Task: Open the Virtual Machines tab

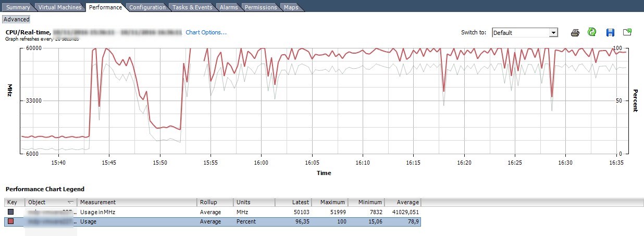Action: coord(60,7)
